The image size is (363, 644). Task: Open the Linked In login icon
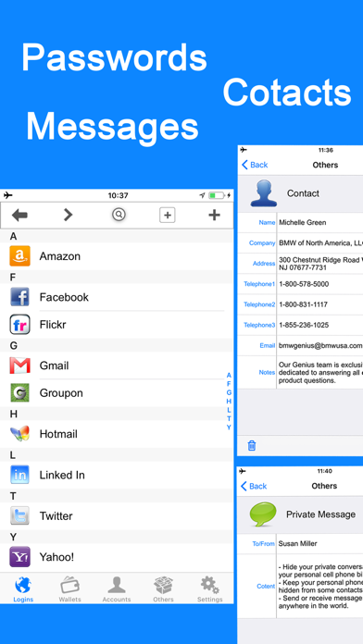tap(19, 475)
